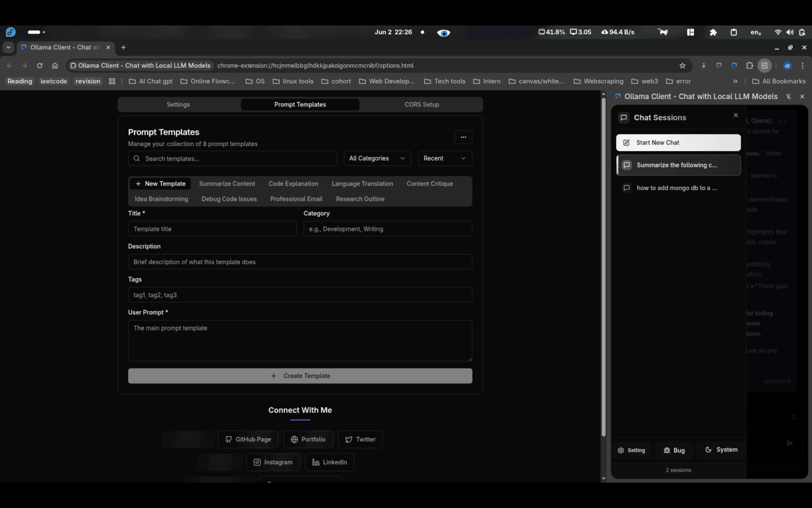Select the New Template tab

click(160, 184)
